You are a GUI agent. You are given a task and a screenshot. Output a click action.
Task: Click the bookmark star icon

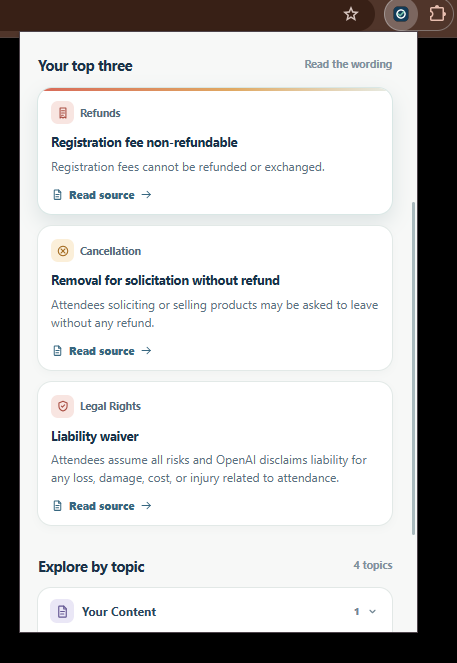tap(351, 14)
